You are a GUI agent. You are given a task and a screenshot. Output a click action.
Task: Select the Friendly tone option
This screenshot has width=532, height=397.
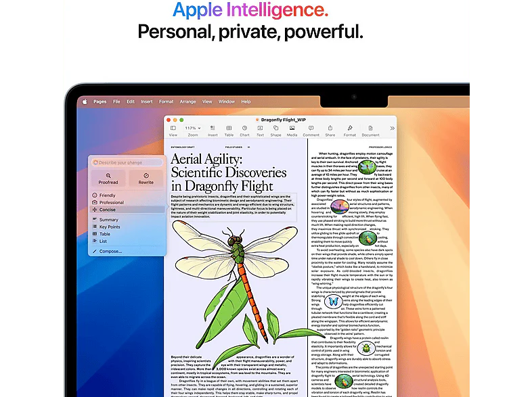tap(127, 195)
